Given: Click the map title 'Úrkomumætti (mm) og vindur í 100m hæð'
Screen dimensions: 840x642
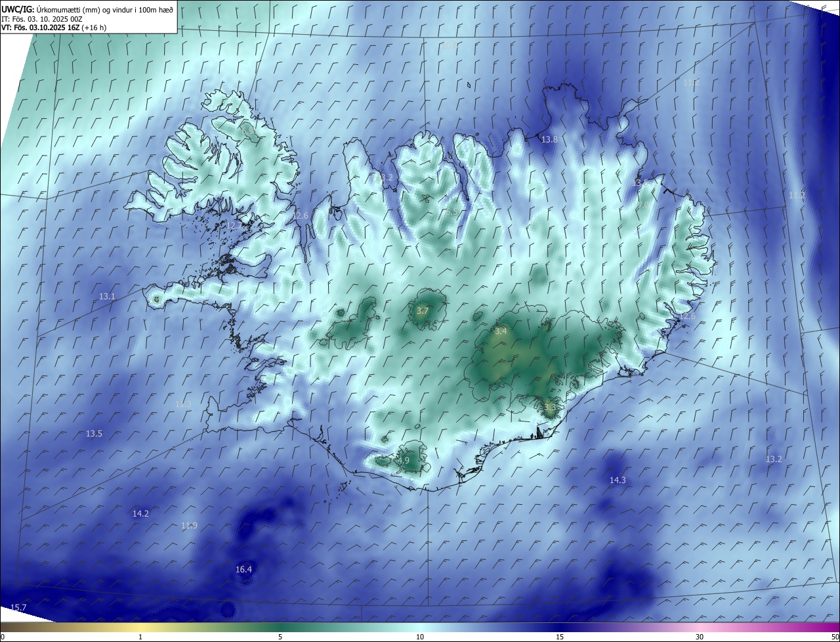Looking at the screenshot, I should coord(105,9).
